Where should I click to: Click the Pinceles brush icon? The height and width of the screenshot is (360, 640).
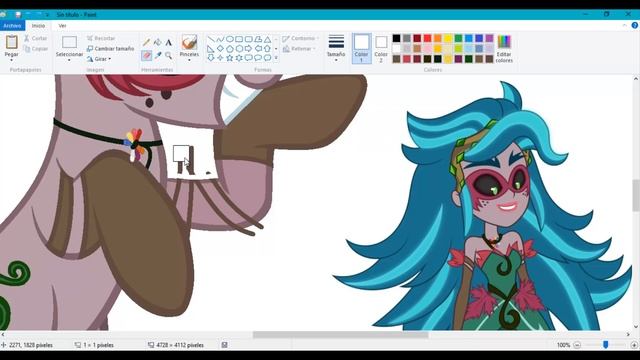189,42
